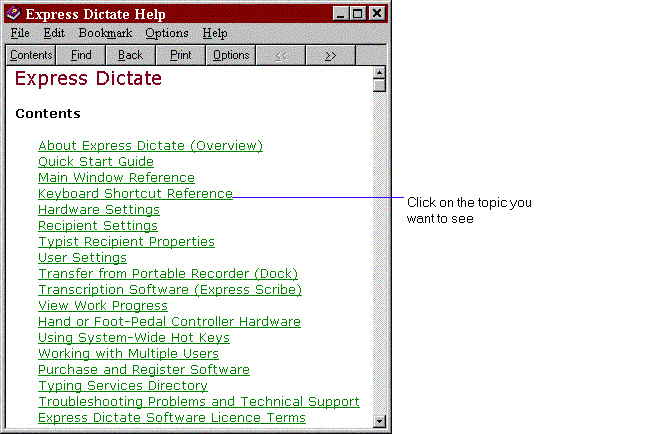667x434 pixels.
Task: Open the Help menu
Action: (x=215, y=33)
